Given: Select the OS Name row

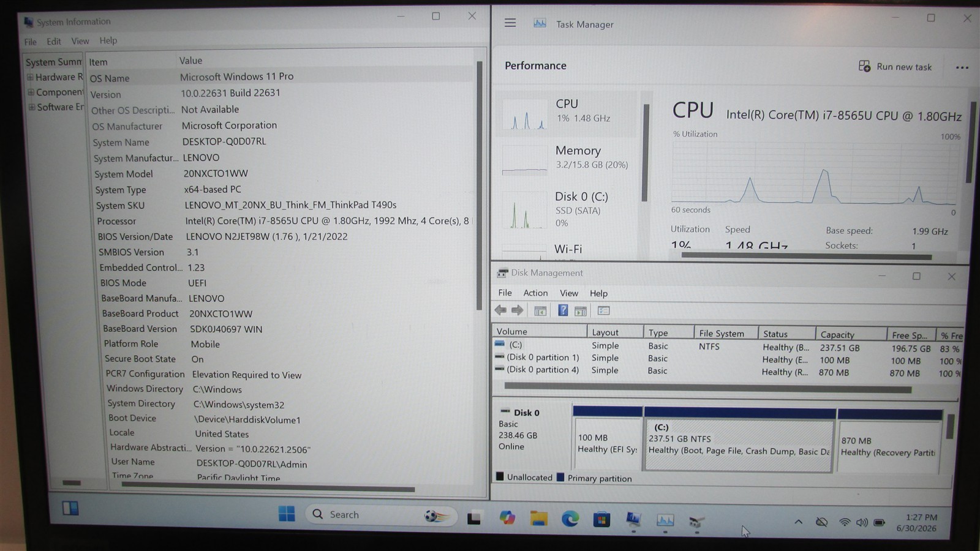Looking at the screenshot, I should (x=281, y=77).
